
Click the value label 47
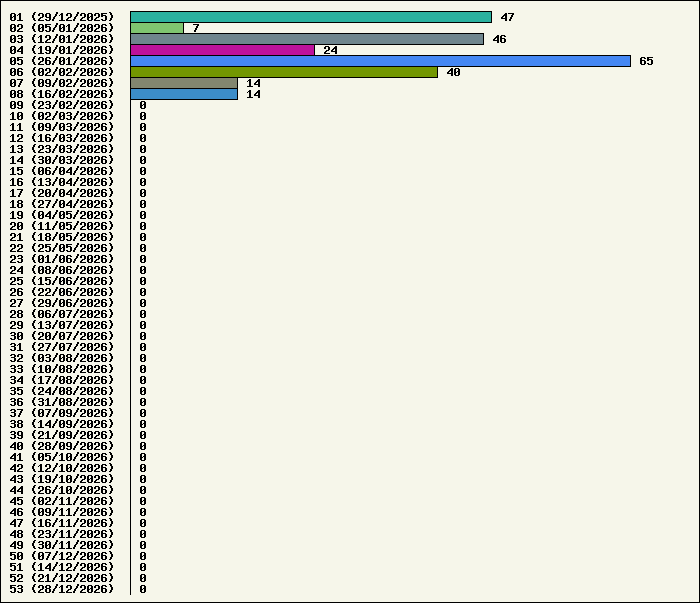(507, 17)
